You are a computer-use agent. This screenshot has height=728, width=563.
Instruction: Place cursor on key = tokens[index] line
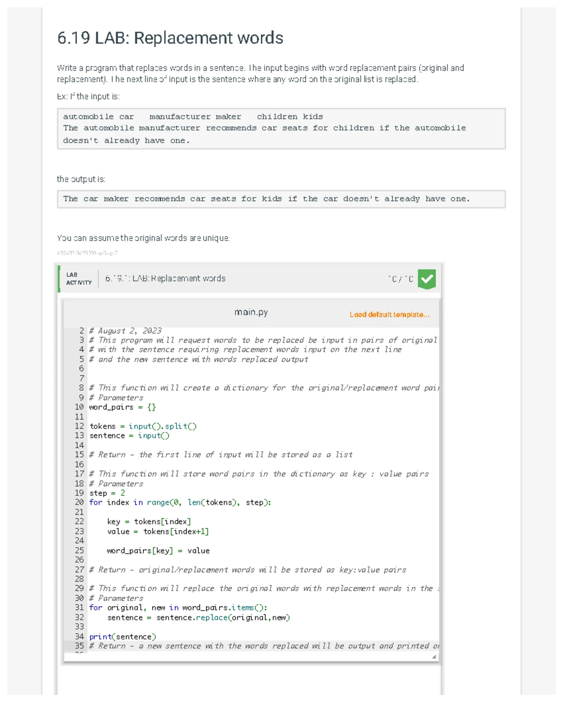149,521
